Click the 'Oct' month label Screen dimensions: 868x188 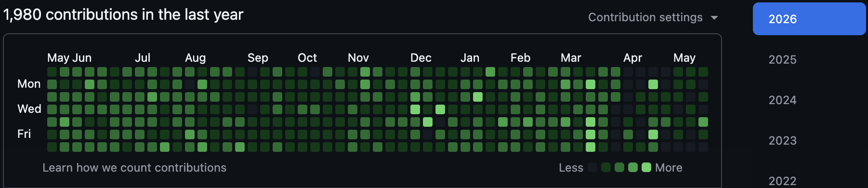pyautogui.click(x=307, y=58)
